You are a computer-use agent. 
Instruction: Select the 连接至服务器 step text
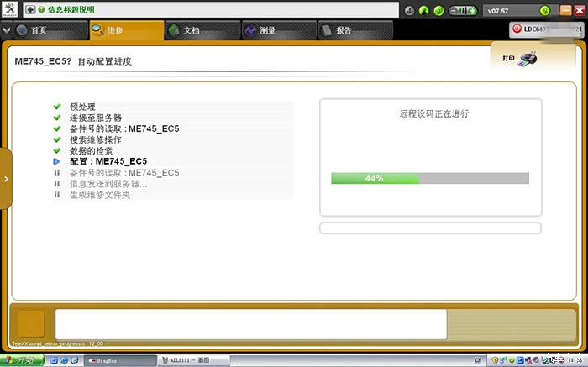[96, 118]
